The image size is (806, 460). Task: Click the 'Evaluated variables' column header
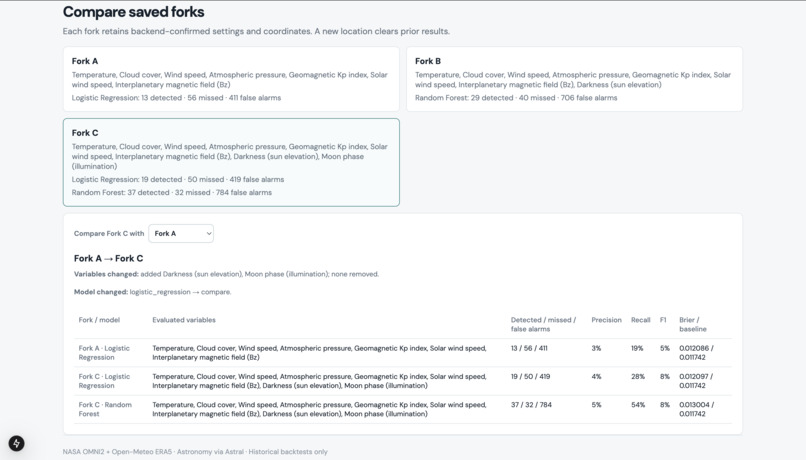pos(184,320)
